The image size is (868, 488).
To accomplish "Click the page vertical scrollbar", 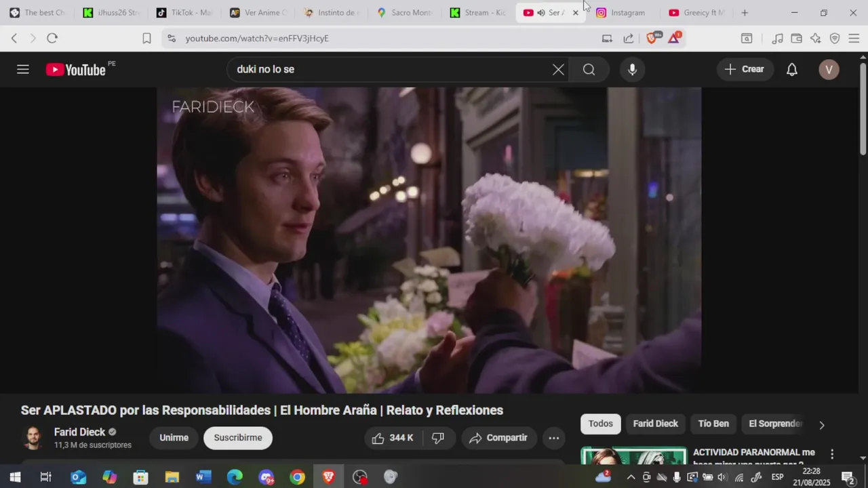I will tap(863, 108).
